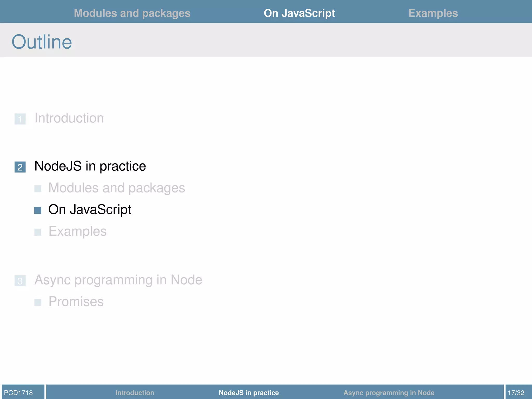This screenshot has width=532, height=399.
Task: Click the 'Introduction' footer navigation link
Action: pyautogui.click(x=135, y=393)
